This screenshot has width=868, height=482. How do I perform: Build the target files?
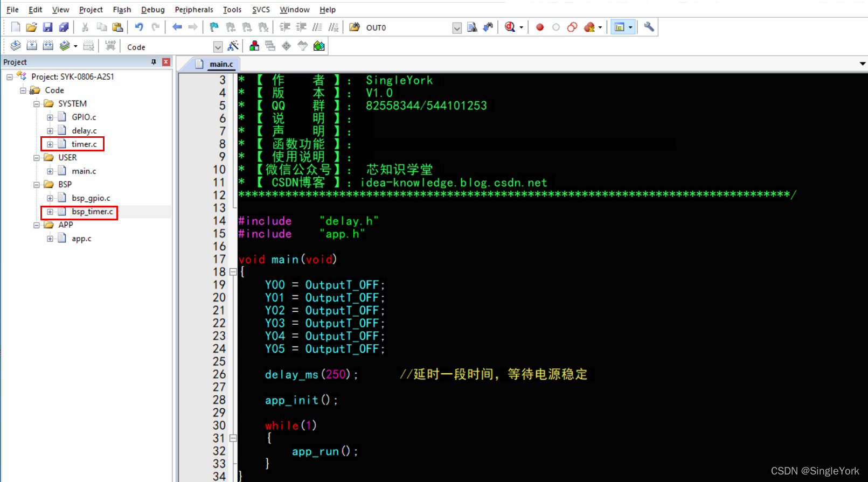32,46
